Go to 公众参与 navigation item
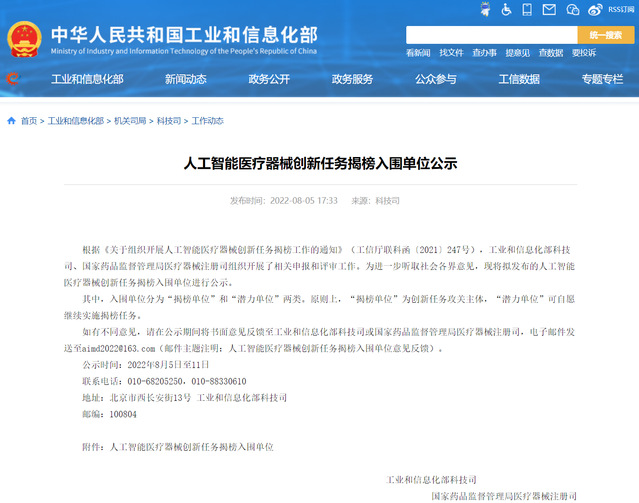The height and width of the screenshot is (503, 639). click(x=435, y=79)
